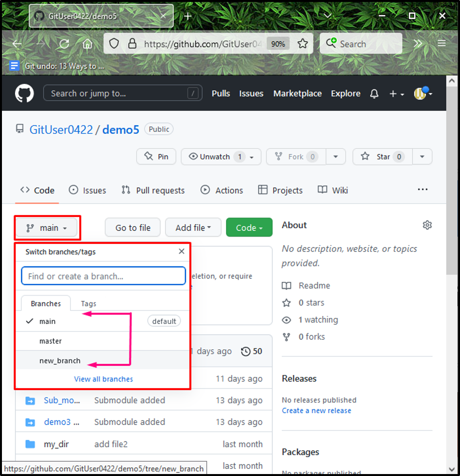
Task: Click the View all branches link
Action: coord(103,379)
